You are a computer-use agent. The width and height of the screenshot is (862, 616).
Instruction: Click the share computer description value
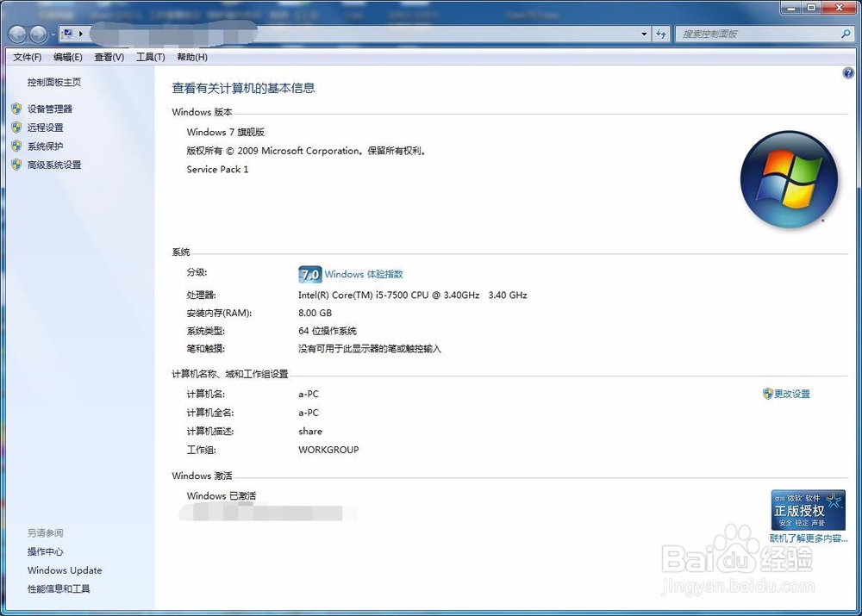tap(310, 432)
